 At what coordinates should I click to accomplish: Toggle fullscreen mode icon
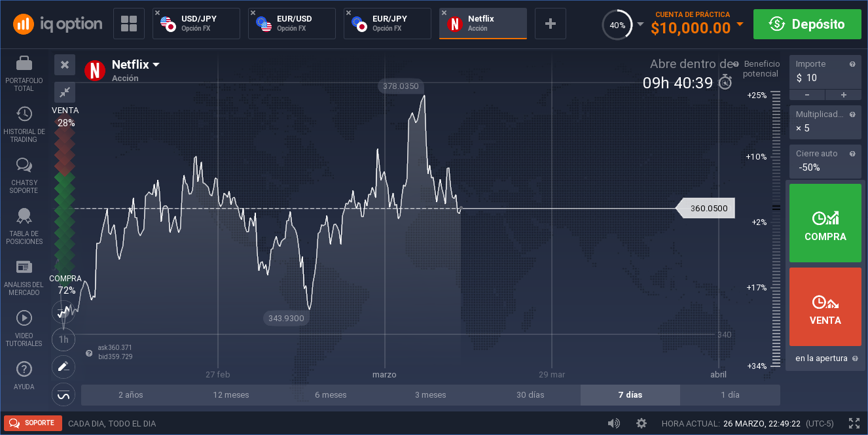pos(854,423)
